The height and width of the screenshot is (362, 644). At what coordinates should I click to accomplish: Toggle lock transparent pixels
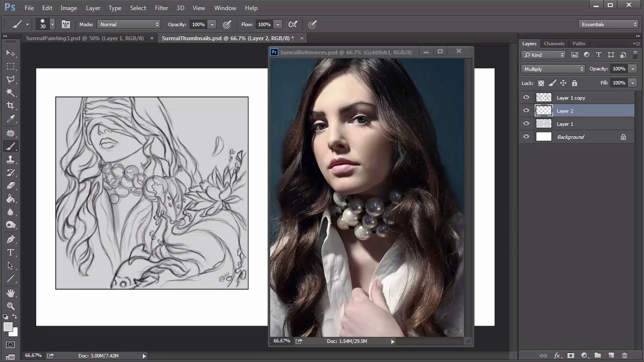tap(541, 83)
